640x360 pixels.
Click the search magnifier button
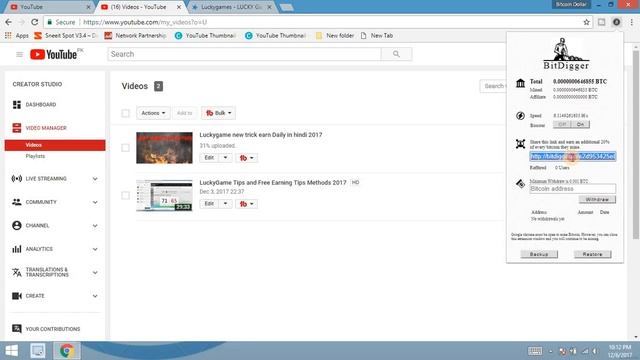point(396,54)
